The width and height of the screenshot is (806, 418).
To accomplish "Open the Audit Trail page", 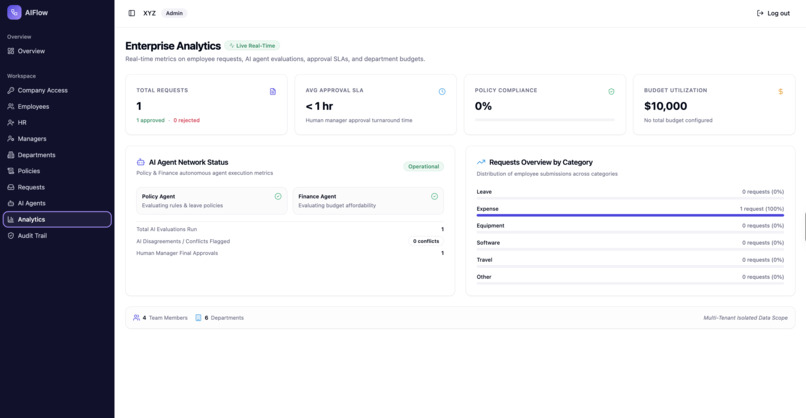I will [57, 235].
